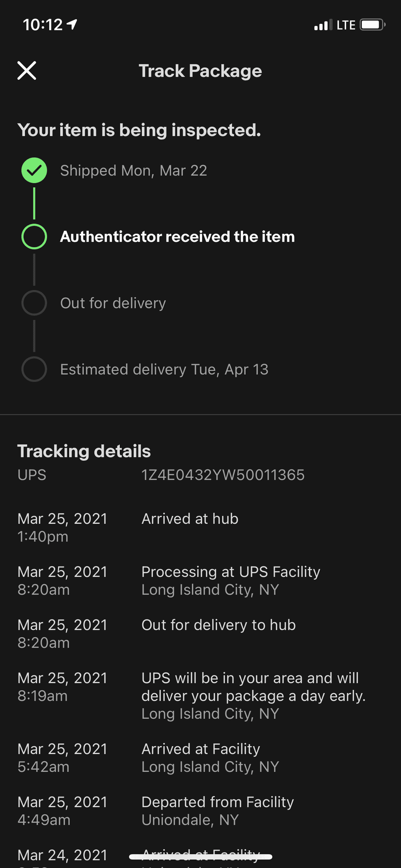The image size is (401, 868).
Task: Tap the Out for delivery step circle
Action: click(x=34, y=303)
